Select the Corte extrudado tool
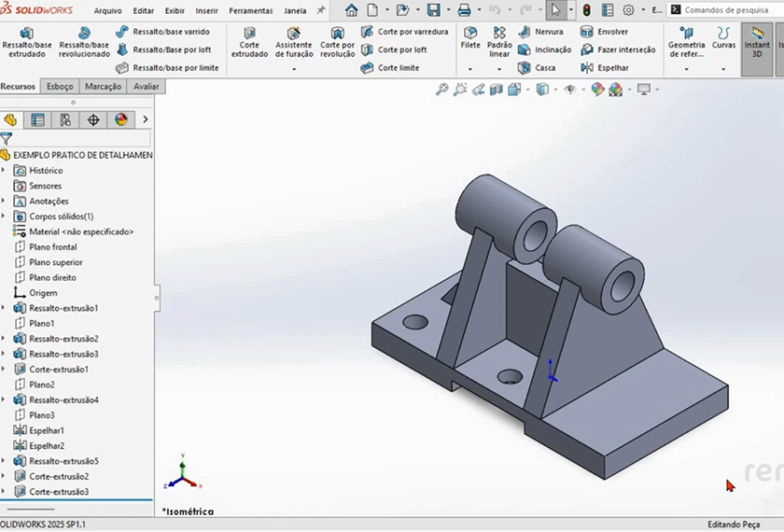This screenshot has width=784, height=532. tap(249, 42)
